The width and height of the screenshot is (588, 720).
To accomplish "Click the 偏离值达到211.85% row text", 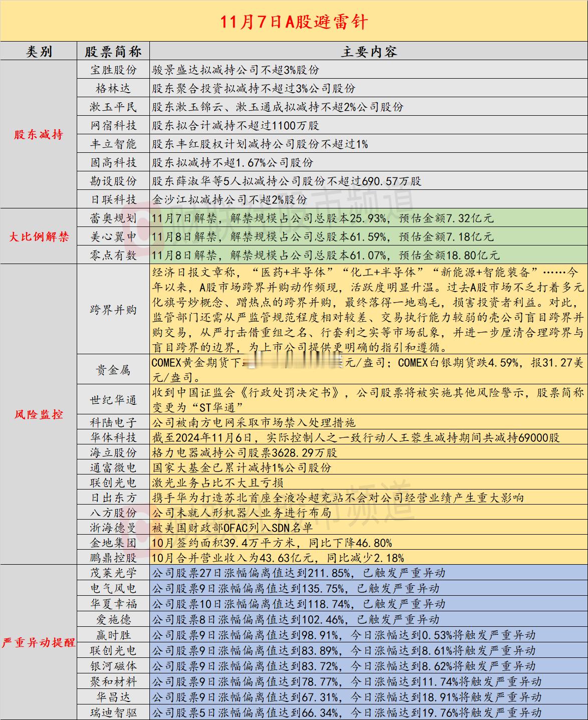I will point(299,573).
